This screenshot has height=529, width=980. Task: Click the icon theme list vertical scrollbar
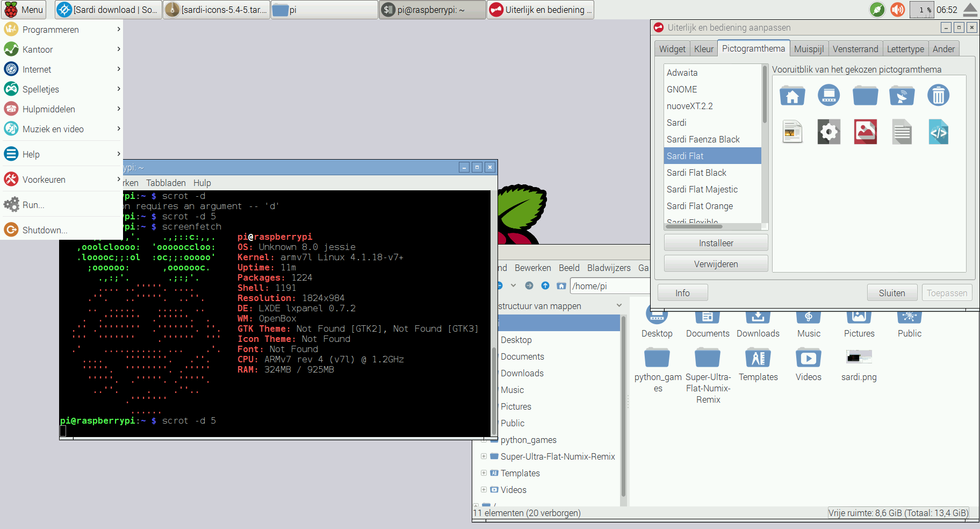pyautogui.click(x=765, y=94)
